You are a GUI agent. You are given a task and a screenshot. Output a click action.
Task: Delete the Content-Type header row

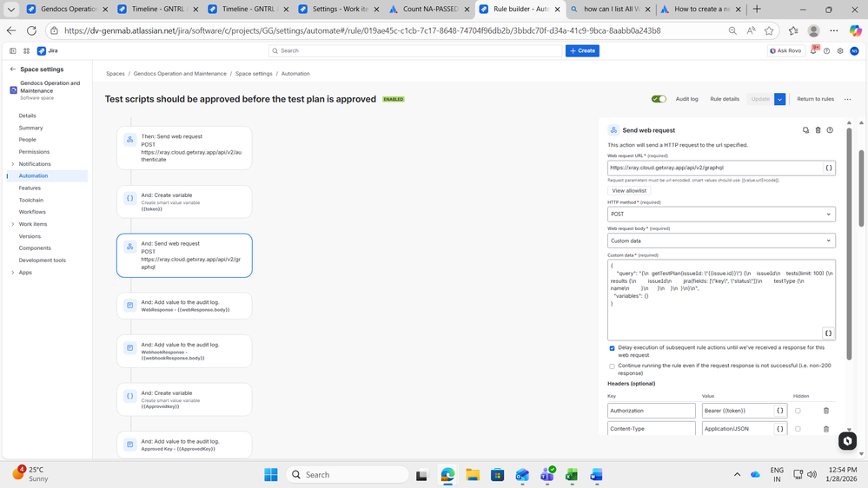pos(826,428)
